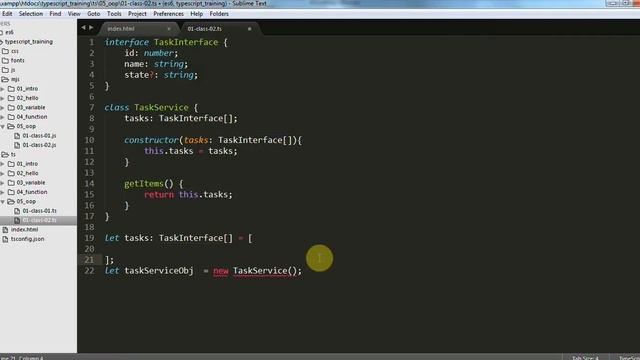Select the typescript_training root folder

click(x=29, y=42)
